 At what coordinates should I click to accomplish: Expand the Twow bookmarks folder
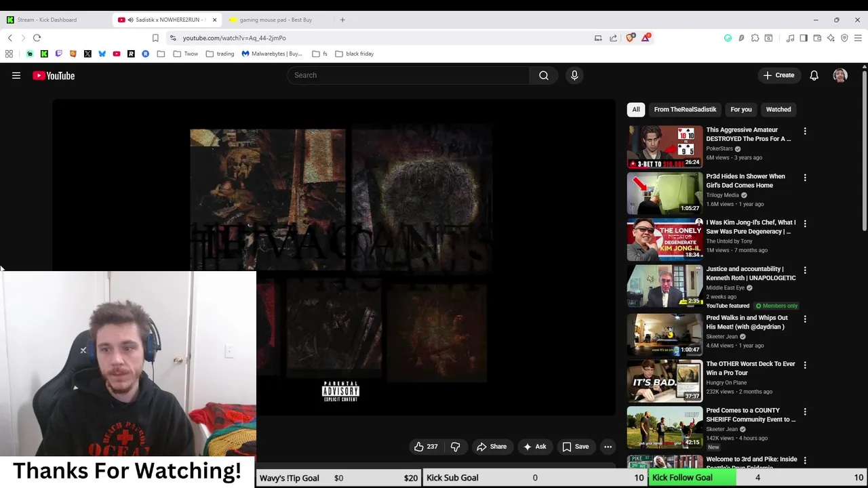(x=186, y=54)
